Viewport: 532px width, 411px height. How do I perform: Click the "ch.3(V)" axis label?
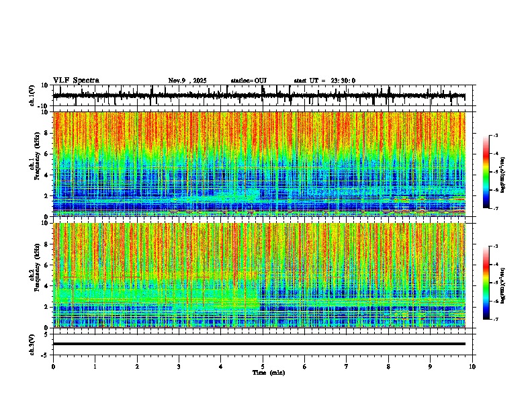32,345
